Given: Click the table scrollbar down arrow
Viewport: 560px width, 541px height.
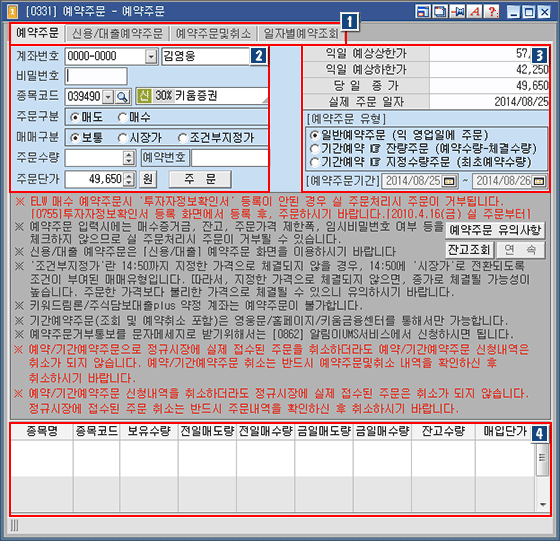Looking at the screenshot, I should 542,505.
